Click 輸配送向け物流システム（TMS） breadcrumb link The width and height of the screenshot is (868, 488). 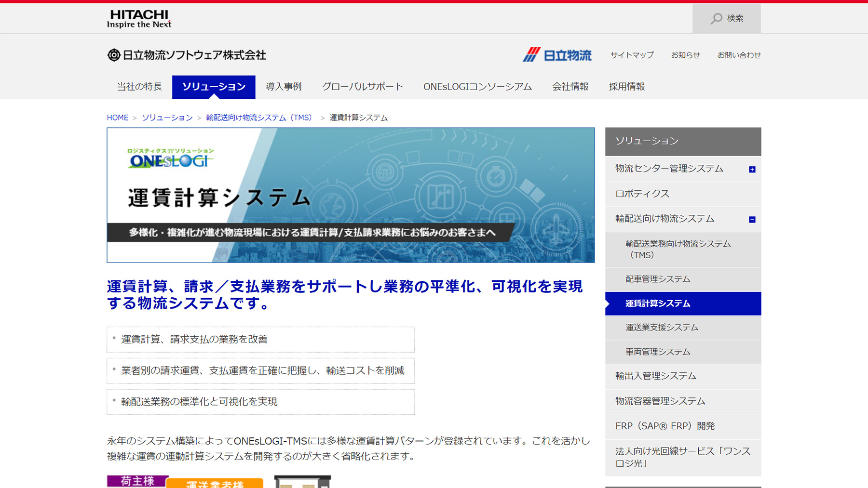coord(259,118)
